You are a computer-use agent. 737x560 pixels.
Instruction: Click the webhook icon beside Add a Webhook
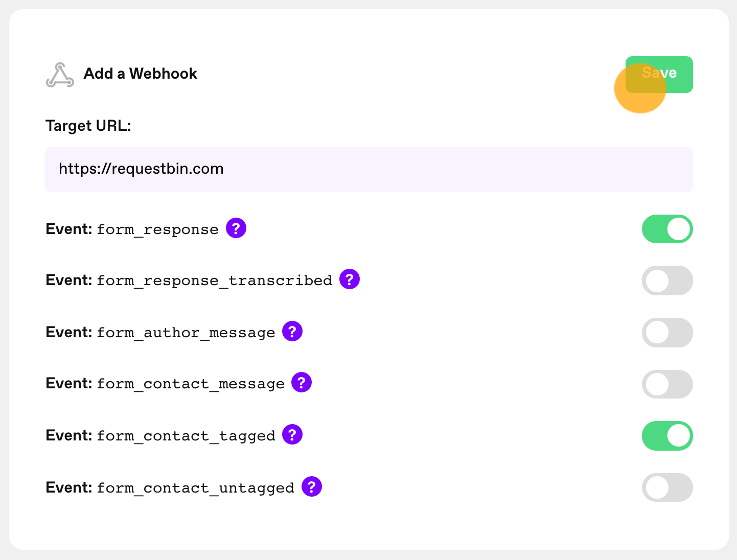(x=60, y=75)
